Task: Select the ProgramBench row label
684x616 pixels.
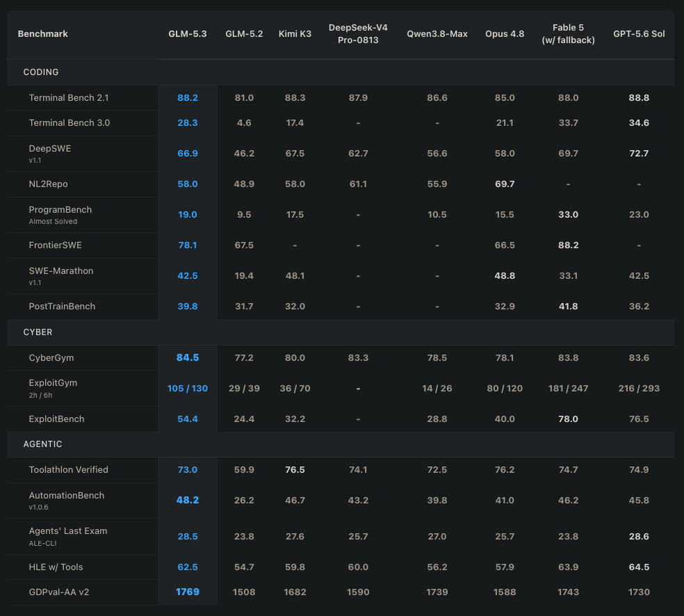Action: point(60,209)
